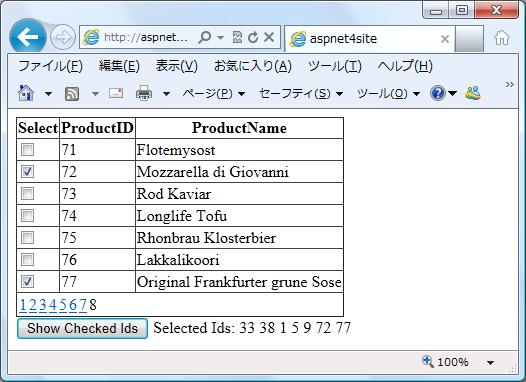Screen dimensions: 526x382
Task: Close the aspnet4site tab
Action: tap(444, 39)
